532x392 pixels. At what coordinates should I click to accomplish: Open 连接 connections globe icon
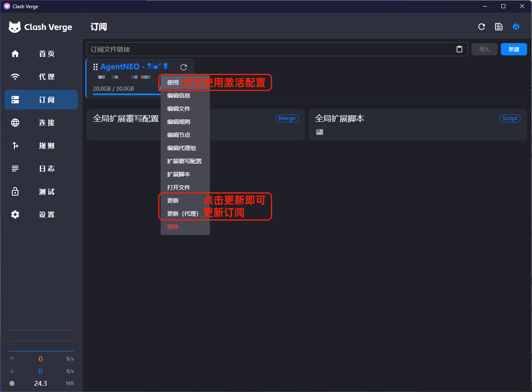tap(15, 123)
